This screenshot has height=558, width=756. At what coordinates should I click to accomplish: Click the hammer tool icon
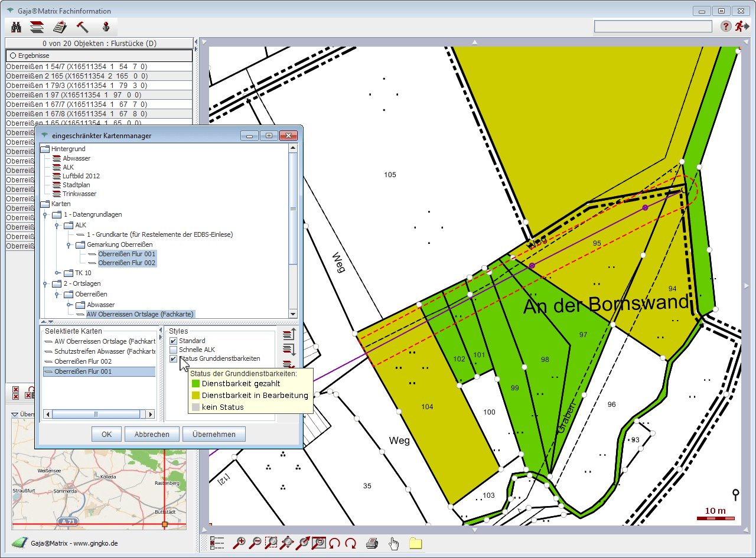tap(82, 27)
